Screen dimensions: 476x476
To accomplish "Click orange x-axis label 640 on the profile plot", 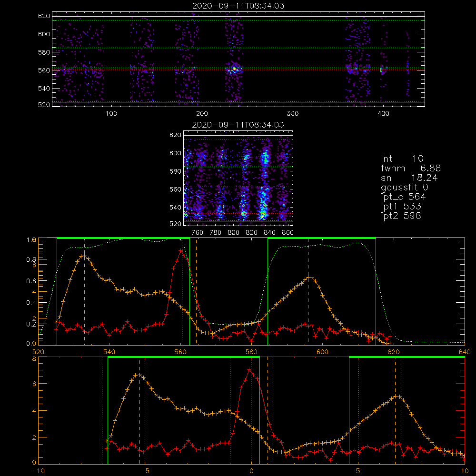I will 465,352.
